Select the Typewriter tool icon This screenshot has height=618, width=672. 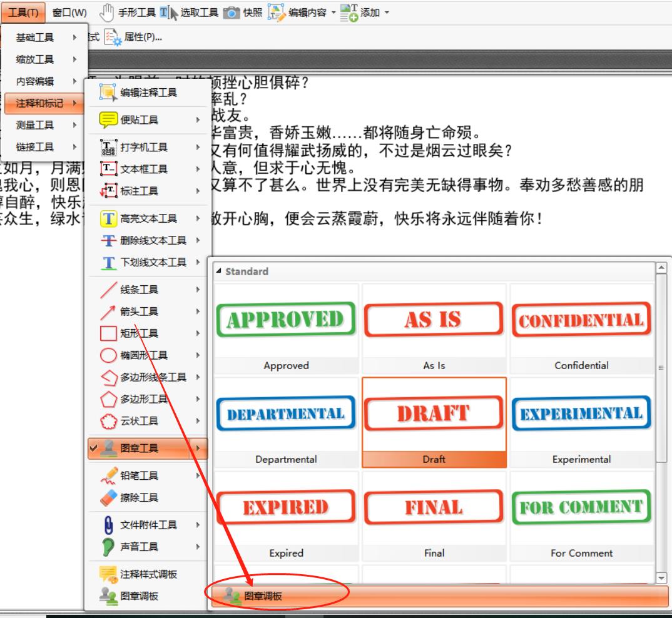(x=108, y=147)
